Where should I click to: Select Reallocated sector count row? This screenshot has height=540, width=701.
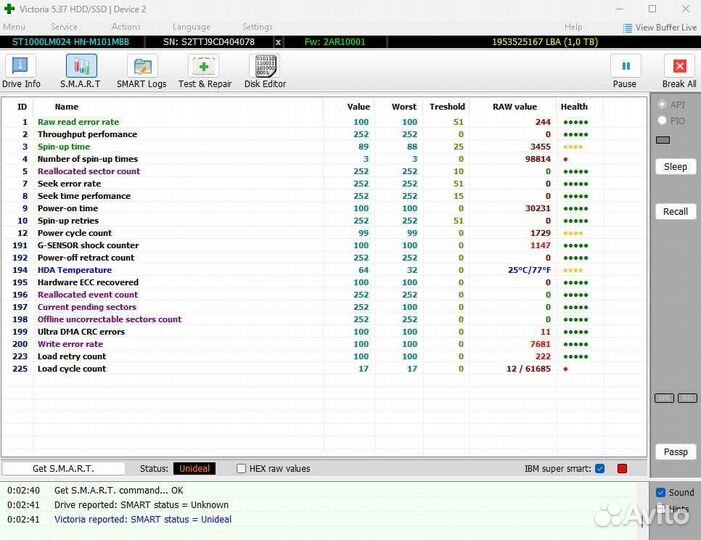tap(324, 171)
